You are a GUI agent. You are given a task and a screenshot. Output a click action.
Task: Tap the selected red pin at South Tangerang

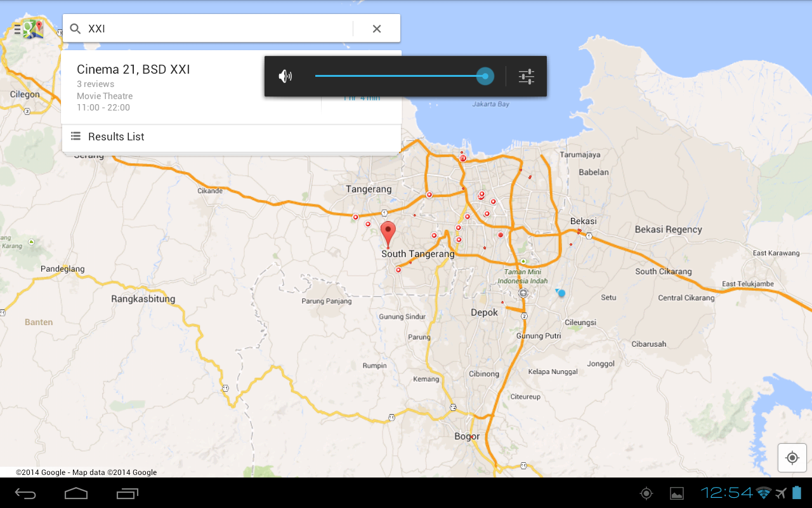[388, 234]
